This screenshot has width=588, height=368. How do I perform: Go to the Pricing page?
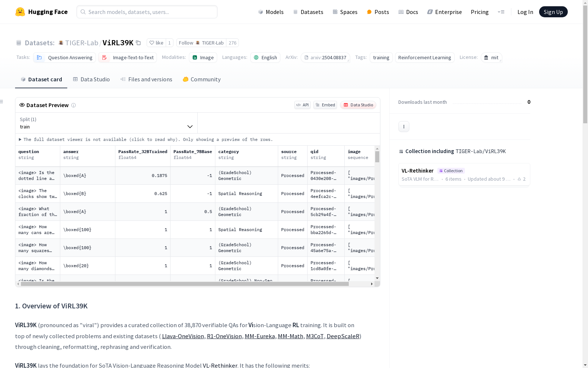point(480,12)
